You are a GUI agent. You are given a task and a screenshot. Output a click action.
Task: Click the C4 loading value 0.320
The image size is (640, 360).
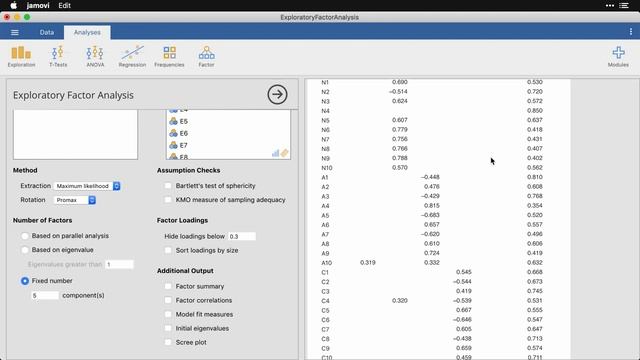click(400, 300)
